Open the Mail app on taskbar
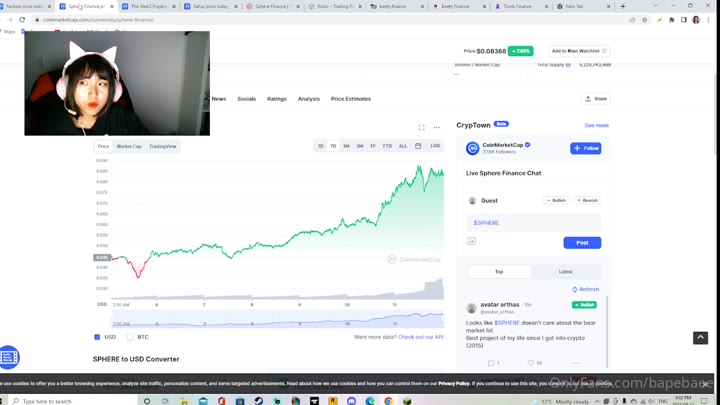Screen dimensions: 720x405 (203, 401)
